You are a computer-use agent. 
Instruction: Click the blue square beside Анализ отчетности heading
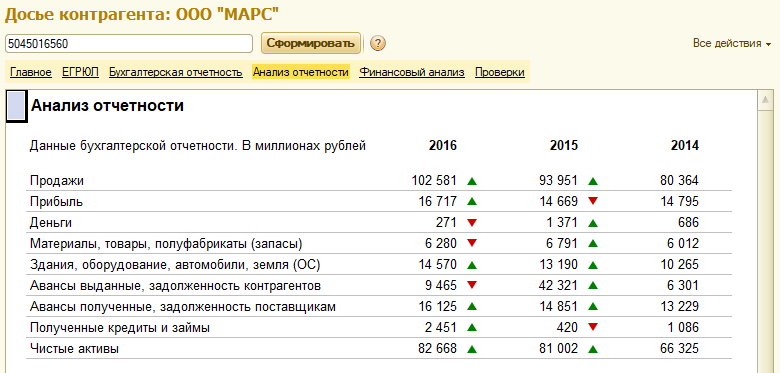point(16,106)
